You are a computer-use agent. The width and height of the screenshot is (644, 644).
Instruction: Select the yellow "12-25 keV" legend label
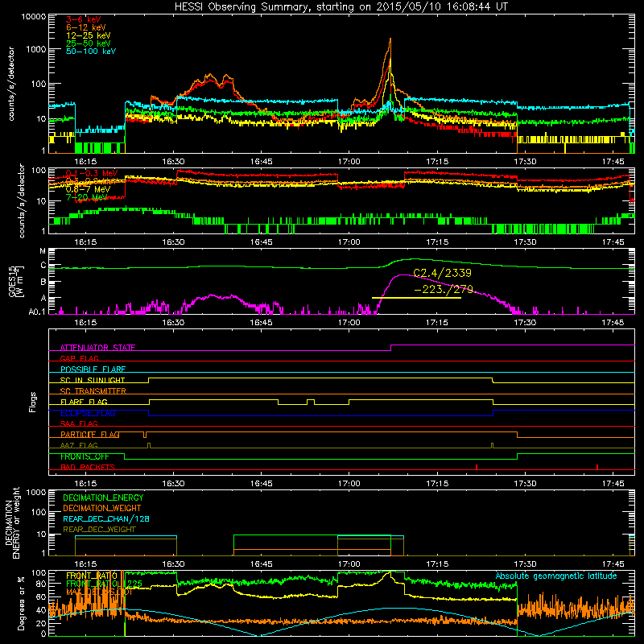tap(88, 35)
